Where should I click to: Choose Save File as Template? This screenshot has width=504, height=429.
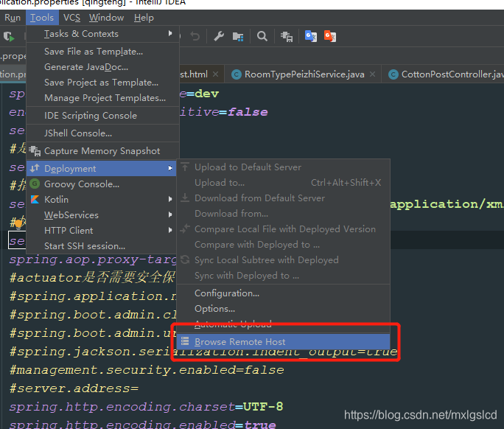102,52
